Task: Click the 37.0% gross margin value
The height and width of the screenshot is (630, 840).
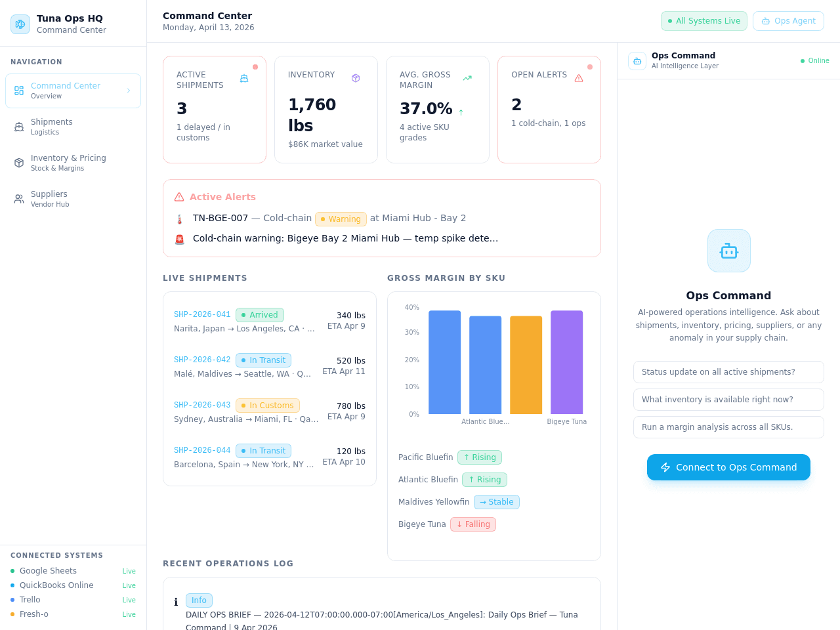Action: [x=426, y=109]
